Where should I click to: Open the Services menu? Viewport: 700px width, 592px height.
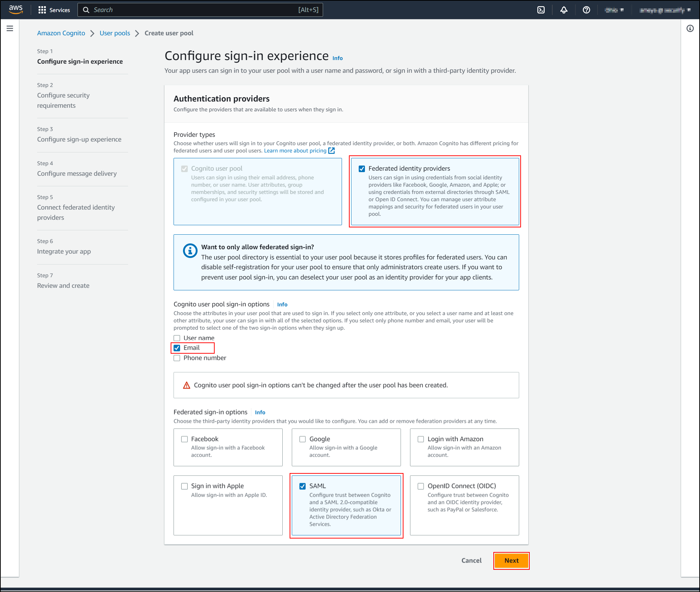(54, 10)
